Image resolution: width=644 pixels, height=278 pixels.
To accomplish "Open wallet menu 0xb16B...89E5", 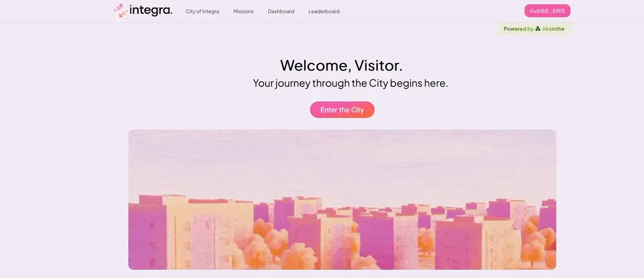I will click(547, 11).
